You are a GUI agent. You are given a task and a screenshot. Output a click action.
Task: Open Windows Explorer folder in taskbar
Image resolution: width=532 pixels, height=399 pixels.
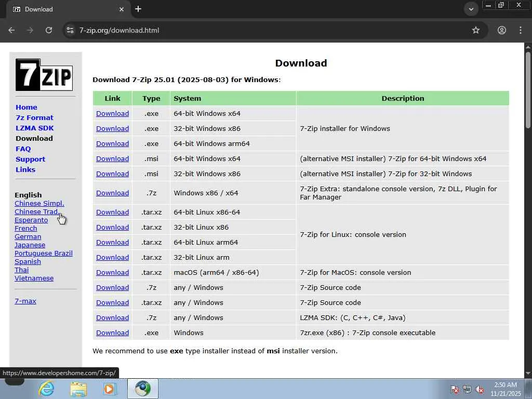pyautogui.click(x=78, y=389)
